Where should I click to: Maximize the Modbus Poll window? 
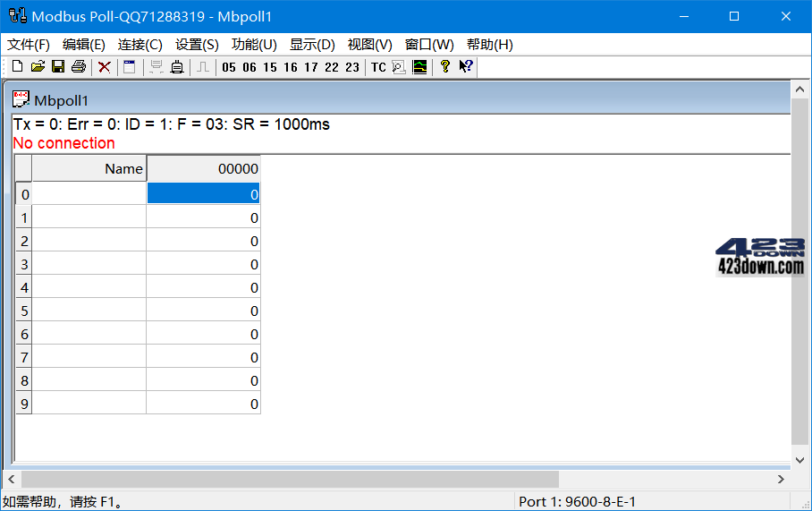(734, 16)
